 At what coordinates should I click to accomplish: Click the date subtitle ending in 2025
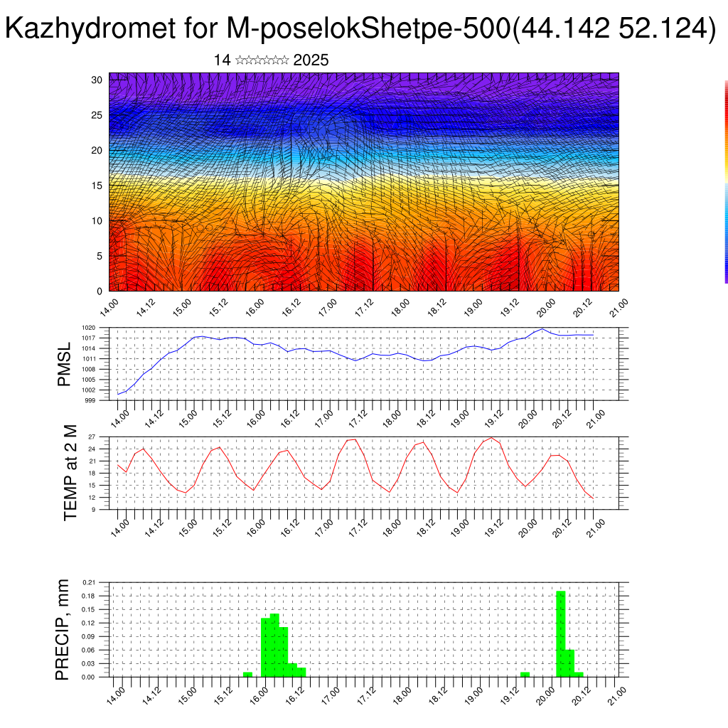[x=271, y=60]
